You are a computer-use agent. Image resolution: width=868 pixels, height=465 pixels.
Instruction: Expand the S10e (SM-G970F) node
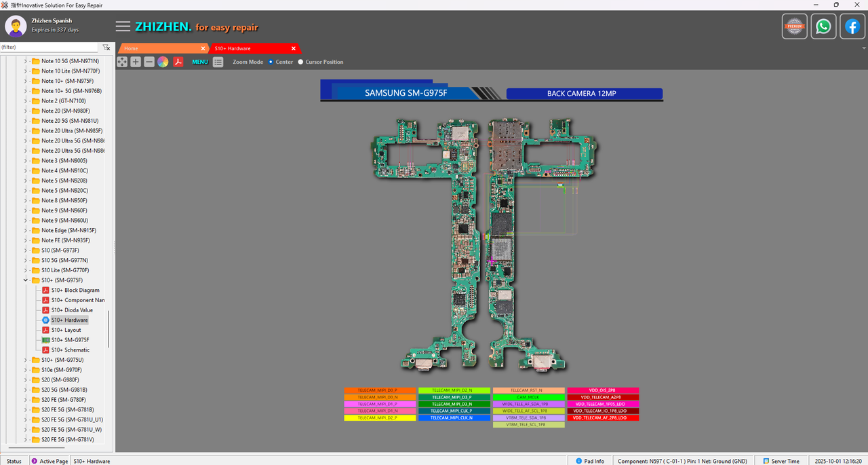[x=26, y=370]
